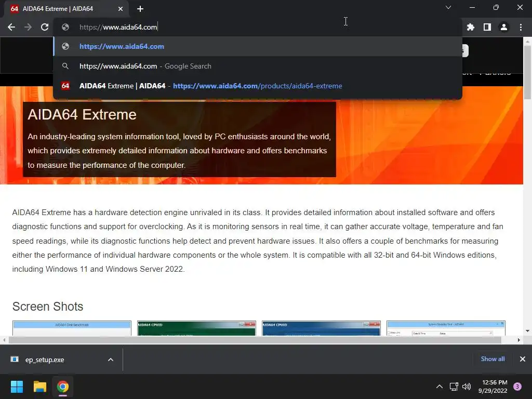Screen dimensions: 532x399
Task: Click the Chrome taskbar icon
Action: (63, 387)
